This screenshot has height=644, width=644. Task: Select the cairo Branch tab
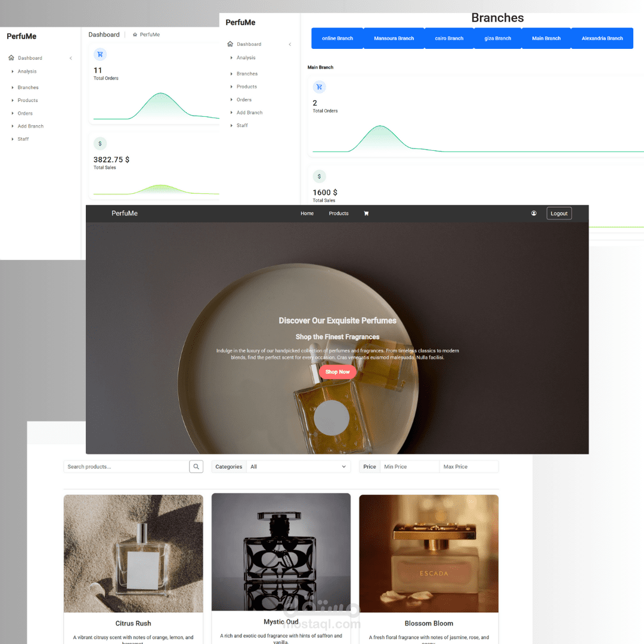(449, 38)
